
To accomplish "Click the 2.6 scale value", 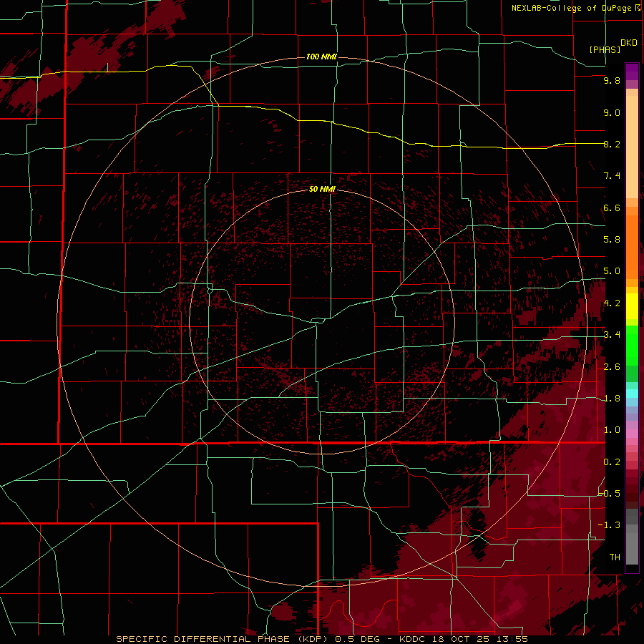I will 612,367.
